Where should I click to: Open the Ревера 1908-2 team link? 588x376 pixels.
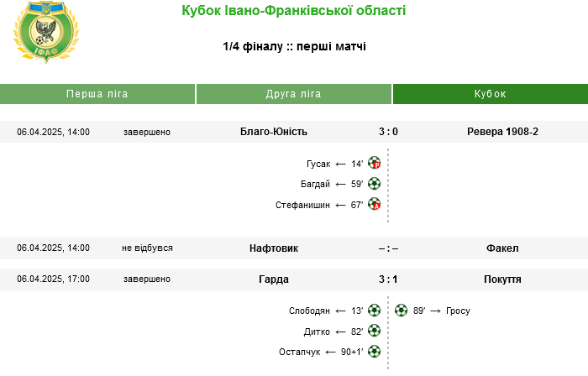tap(502, 132)
